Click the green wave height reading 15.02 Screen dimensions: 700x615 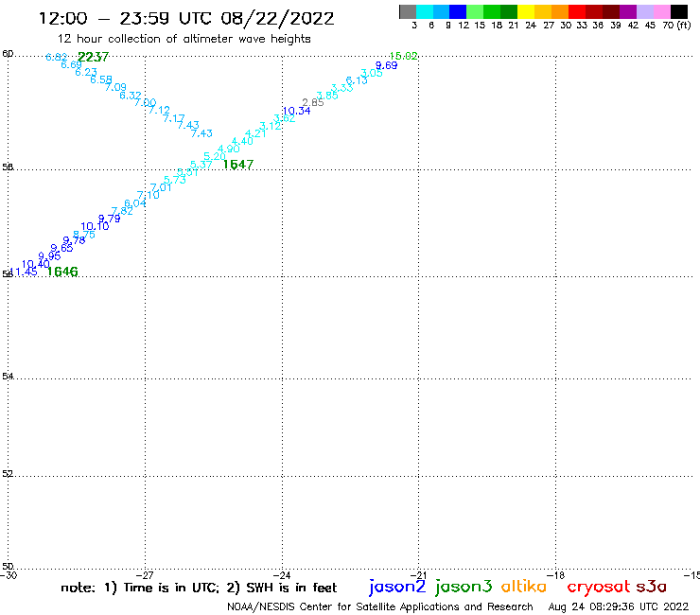click(403, 56)
